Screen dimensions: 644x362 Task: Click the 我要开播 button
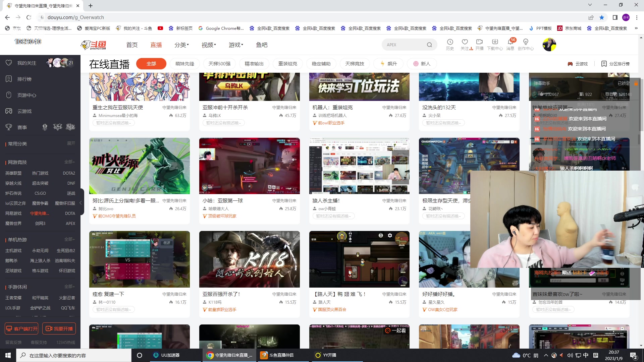(x=59, y=328)
